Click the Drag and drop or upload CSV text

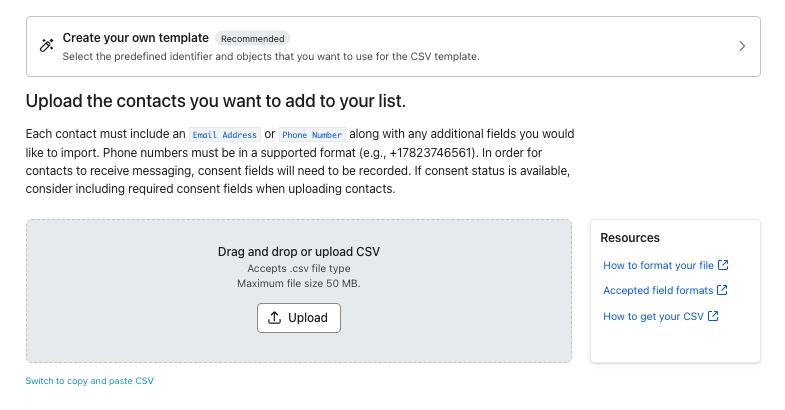click(299, 252)
